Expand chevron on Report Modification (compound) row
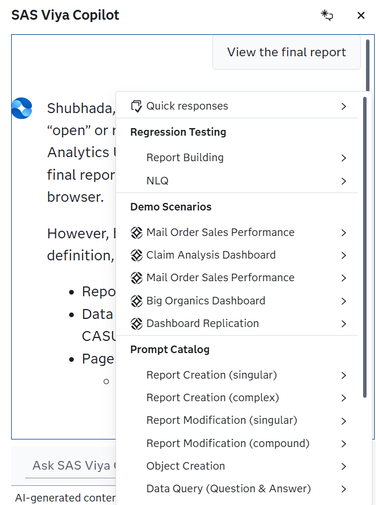The image size is (376, 505). tap(344, 444)
